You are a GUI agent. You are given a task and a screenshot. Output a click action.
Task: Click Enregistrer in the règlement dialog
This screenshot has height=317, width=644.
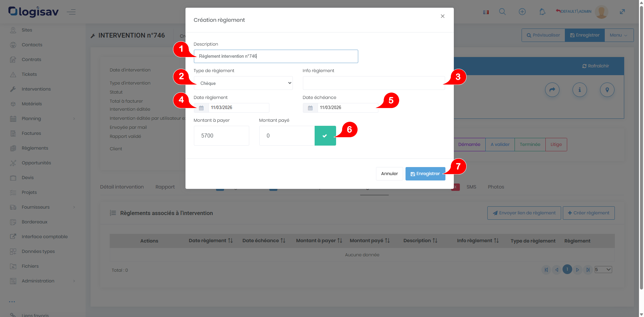(x=425, y=174)
